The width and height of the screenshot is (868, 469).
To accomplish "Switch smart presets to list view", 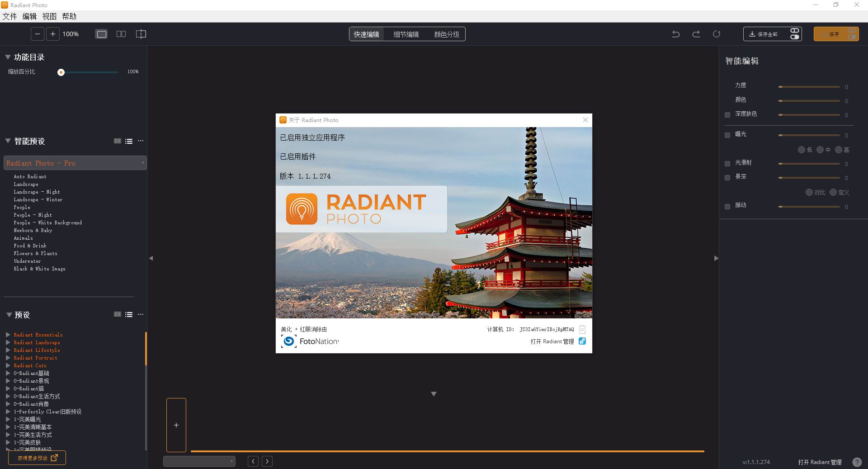I will click(129, 141).
